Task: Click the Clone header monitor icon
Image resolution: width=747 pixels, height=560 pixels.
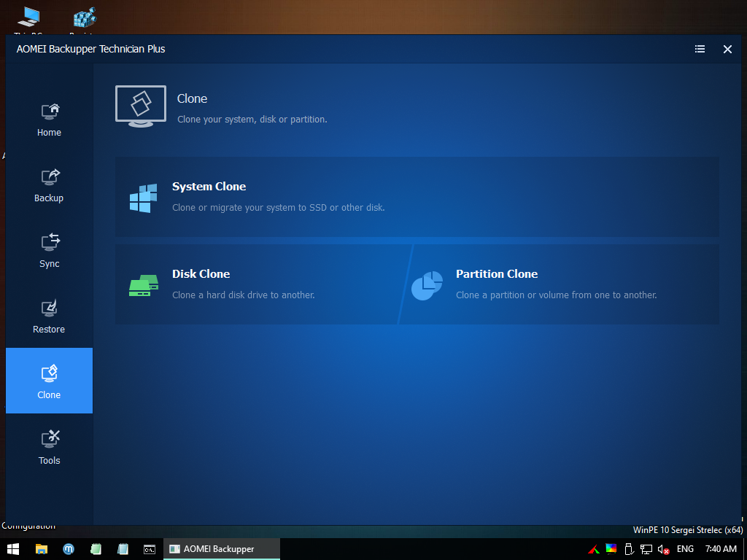Action: [x=141, y=106]
